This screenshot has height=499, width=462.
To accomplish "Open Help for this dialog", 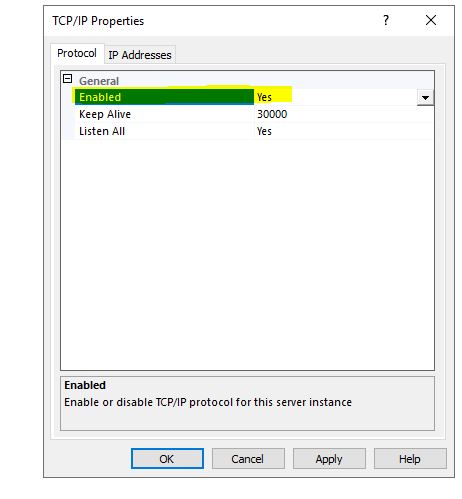I will pos(410,459).
